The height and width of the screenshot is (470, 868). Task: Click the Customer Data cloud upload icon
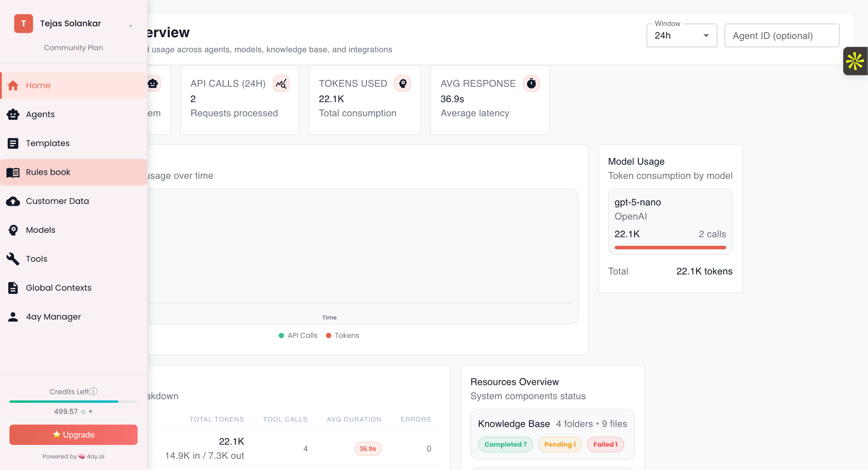coord(13,201)
